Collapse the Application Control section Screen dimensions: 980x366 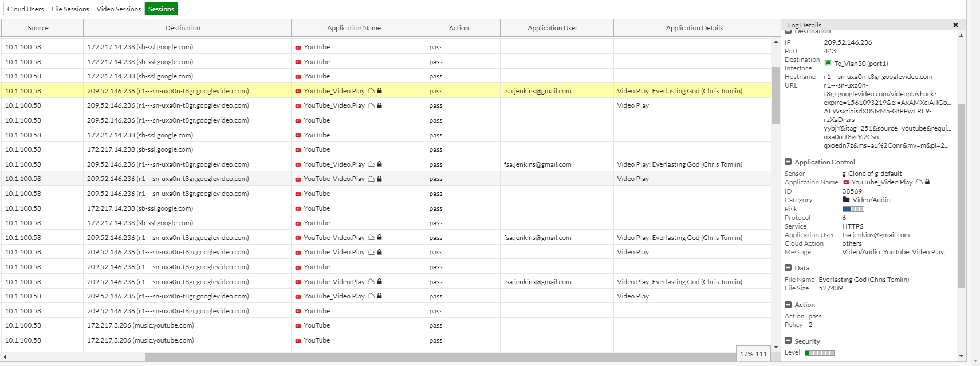pos(788,162)
